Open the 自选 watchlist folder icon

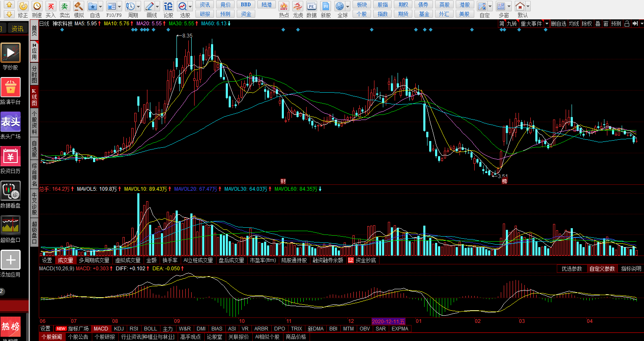coord(92,6)
